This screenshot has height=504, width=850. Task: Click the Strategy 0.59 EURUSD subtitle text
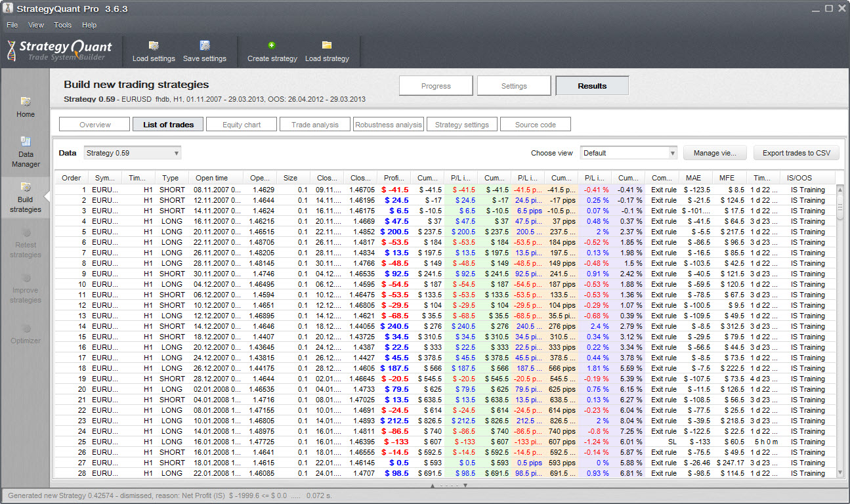(x=214, y=99)
